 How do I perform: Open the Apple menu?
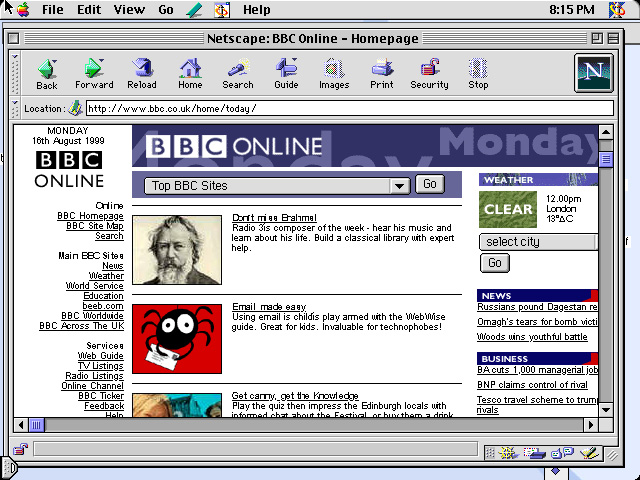tap(23, 9)
